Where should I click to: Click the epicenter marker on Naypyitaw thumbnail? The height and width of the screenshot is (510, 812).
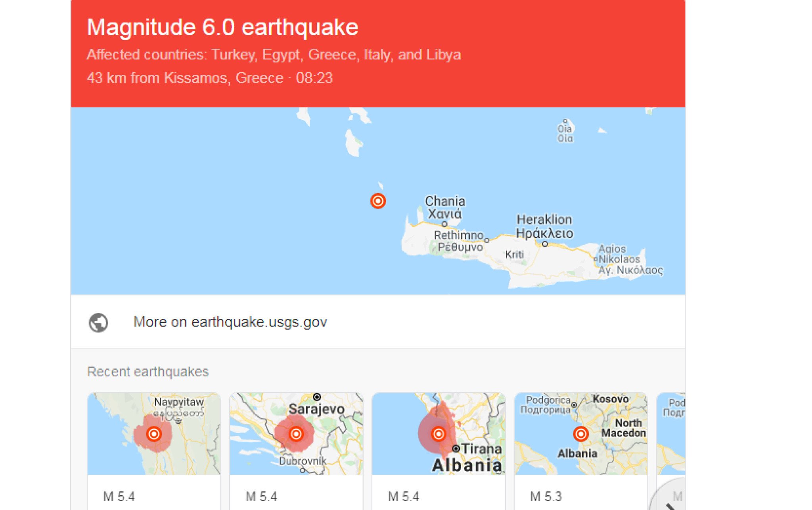[x=154, y=433]
